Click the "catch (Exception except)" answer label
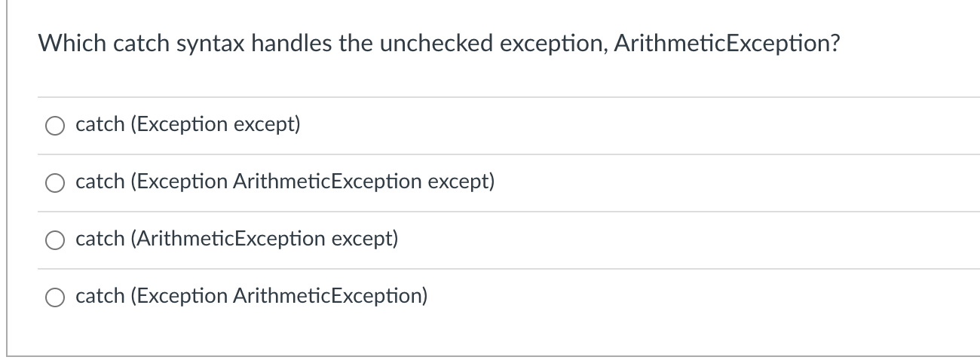Viewport: 980px width, 363px height. [x=188, y=125]
